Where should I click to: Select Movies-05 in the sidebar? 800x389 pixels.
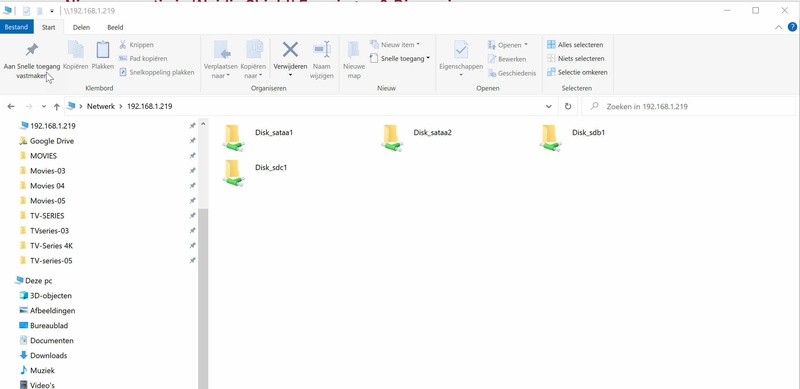(47, 201)
